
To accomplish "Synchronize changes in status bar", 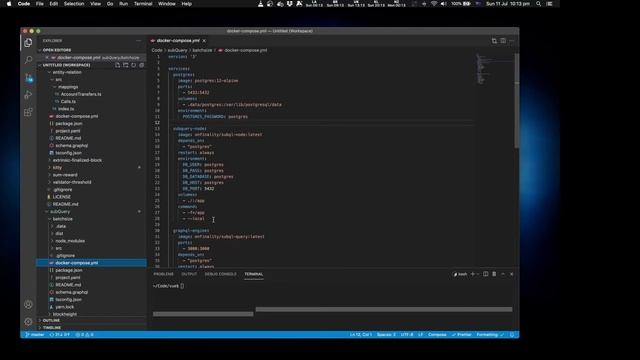I will pos(60,335).
